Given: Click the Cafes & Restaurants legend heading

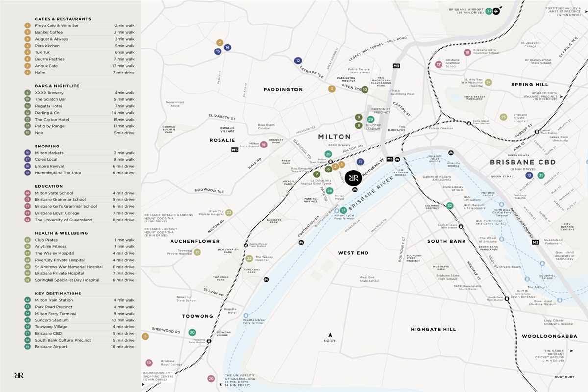Looking at the screenshot, I should pyautogui.click(x=63, y=19).
